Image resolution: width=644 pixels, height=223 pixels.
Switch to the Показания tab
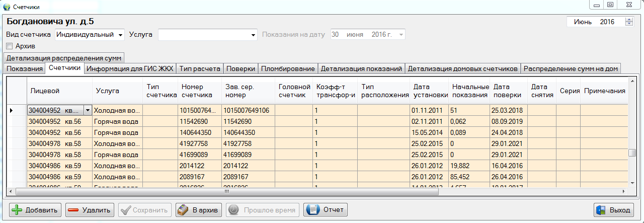click(x=24, y=68)
